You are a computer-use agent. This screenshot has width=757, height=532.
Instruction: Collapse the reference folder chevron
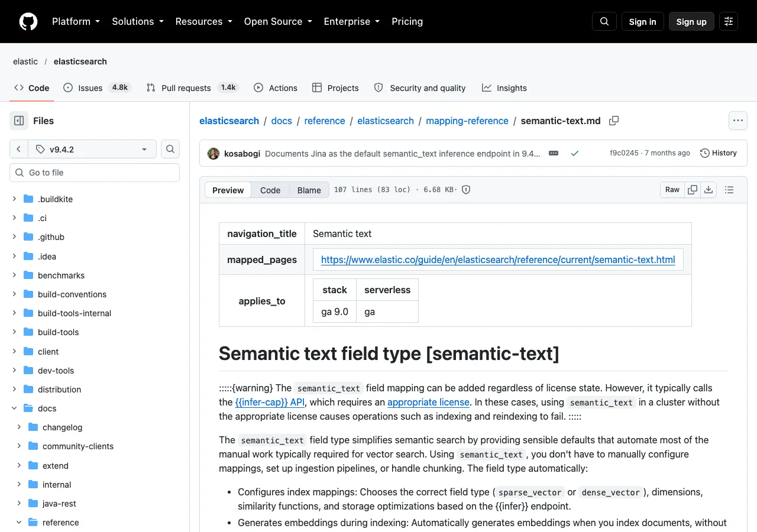pyautogui.click(x=19, y=523)
